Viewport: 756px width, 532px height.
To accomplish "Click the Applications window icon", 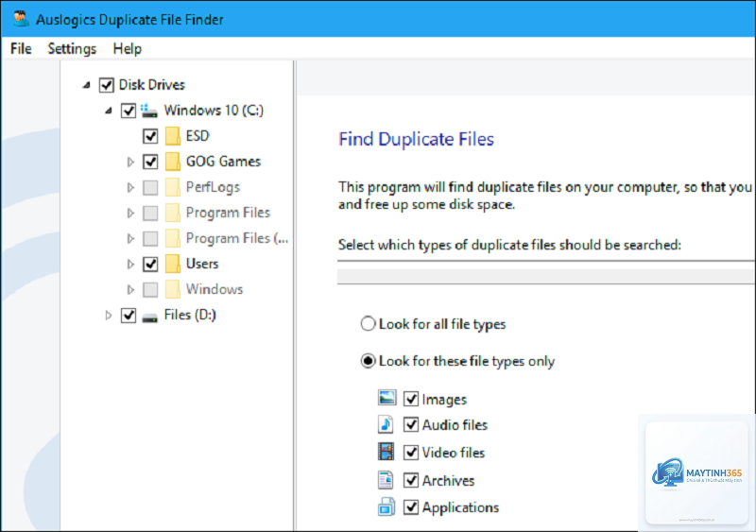I will pyautogui.click(x=387, y=506).
